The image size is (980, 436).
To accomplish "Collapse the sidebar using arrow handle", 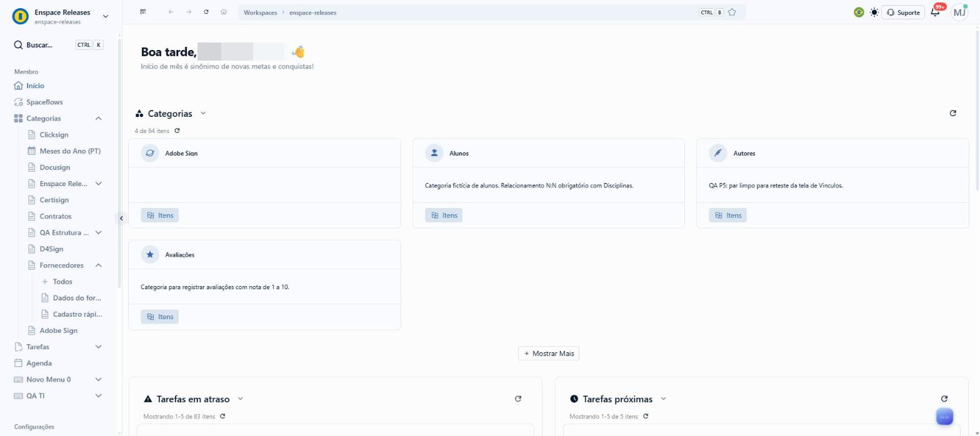I will pos(122,218).
